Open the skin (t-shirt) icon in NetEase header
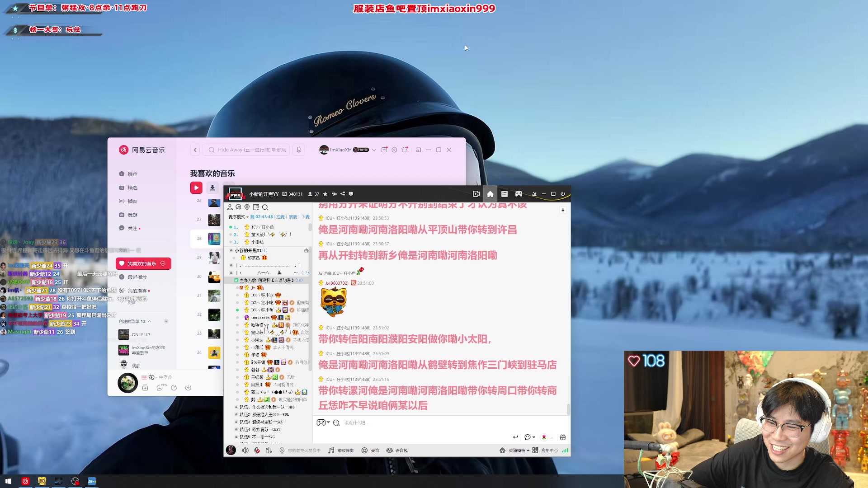The width and height of the screenshot is (868, 488). (405, 150)
